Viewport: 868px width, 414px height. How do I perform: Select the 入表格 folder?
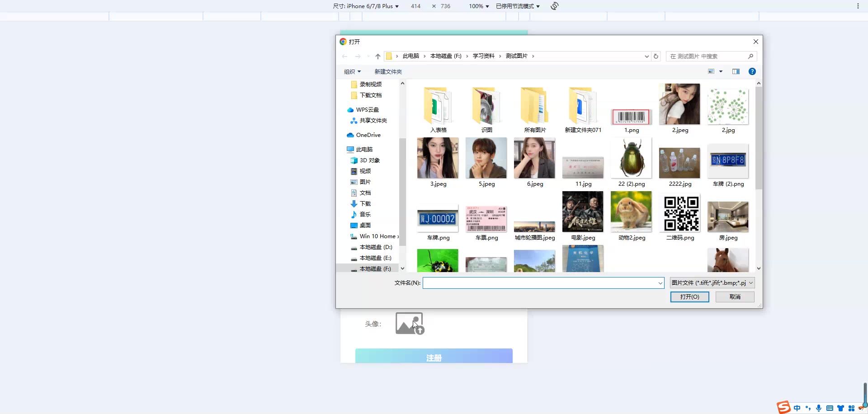pyautogui.click(x=438, y=109)
